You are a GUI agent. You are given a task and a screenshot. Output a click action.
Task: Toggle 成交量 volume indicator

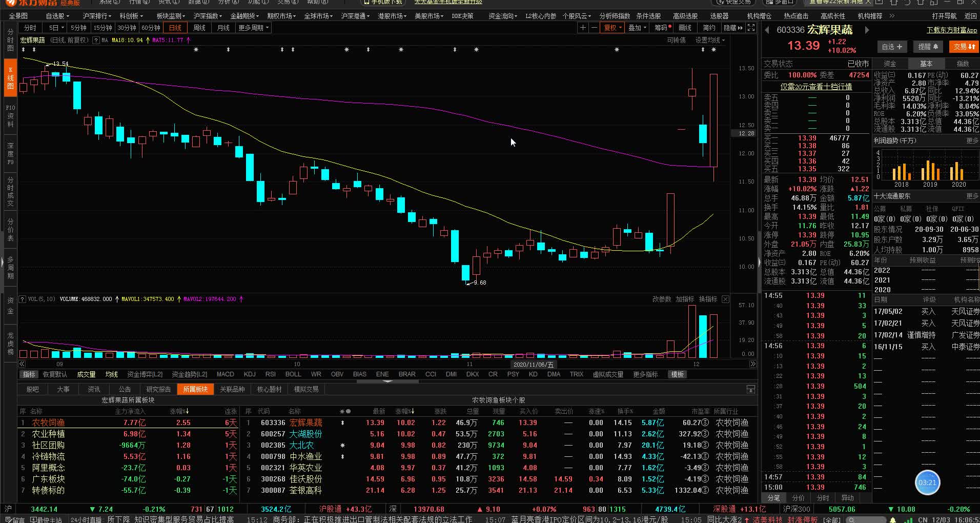pos(86,374)
